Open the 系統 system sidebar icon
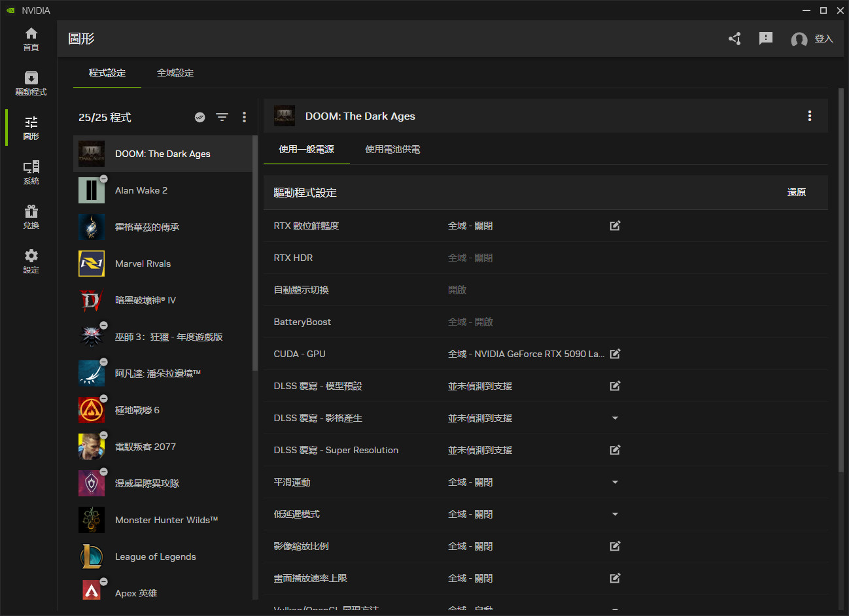849x616 pixels. click(31, 173)
